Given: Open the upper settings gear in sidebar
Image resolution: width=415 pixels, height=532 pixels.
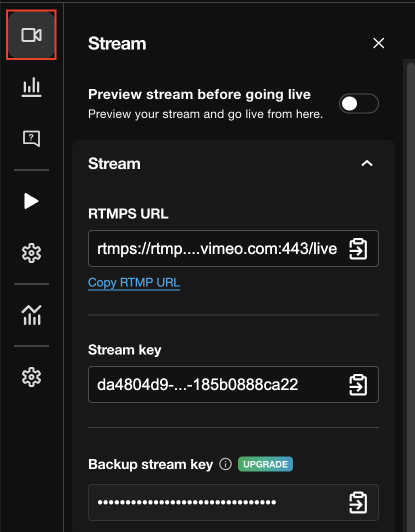Looking at the screenshot, I should tap(31, 253).
